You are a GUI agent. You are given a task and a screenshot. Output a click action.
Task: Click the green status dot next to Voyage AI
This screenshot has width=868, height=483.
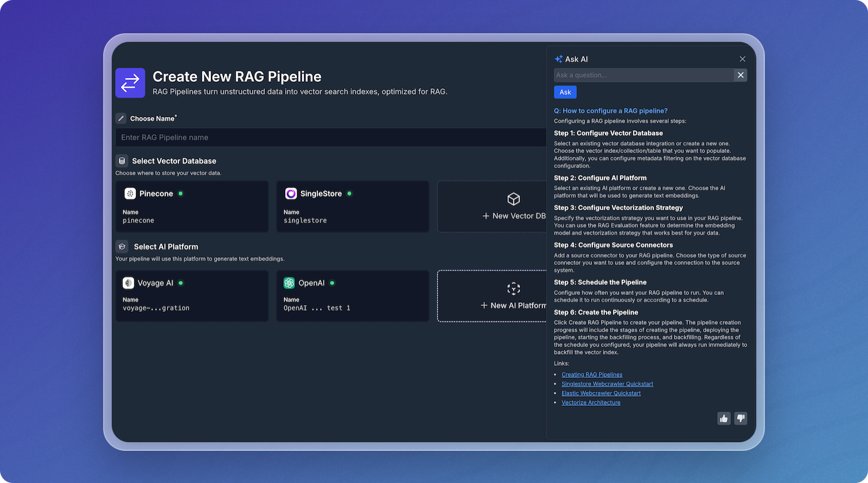(181, 283)
